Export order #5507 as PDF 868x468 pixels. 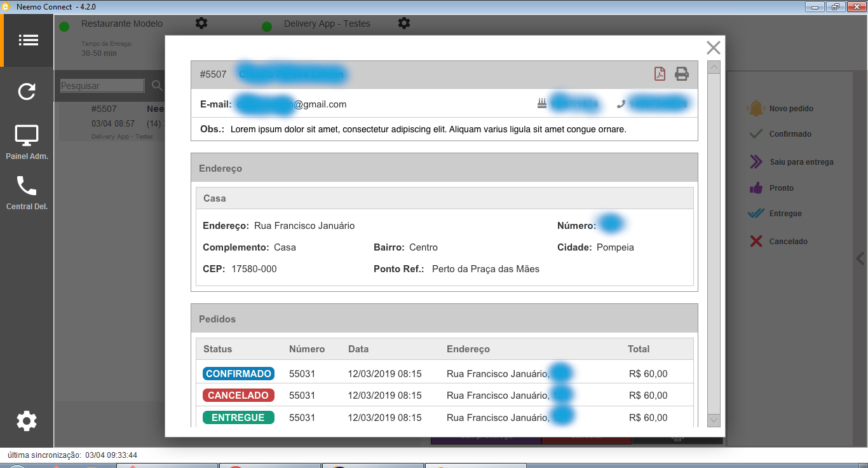660,74
